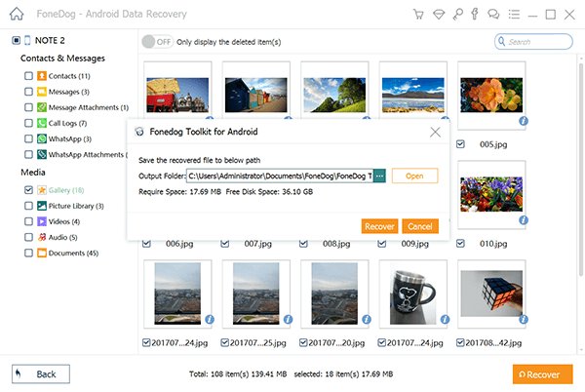
Task: Uncheck the 010.jpg checkbox
Action: (x=460, y=244)
